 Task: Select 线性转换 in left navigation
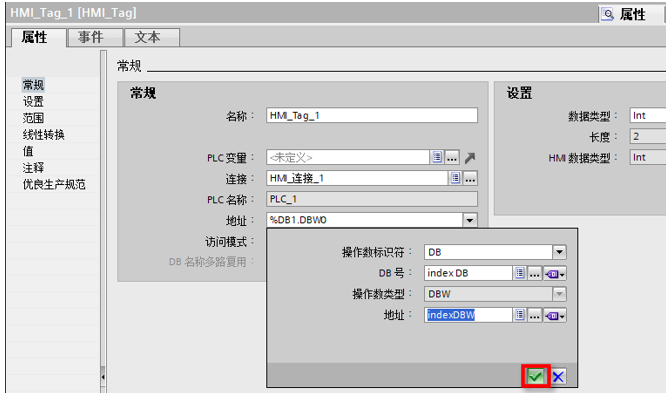(43, 135)
